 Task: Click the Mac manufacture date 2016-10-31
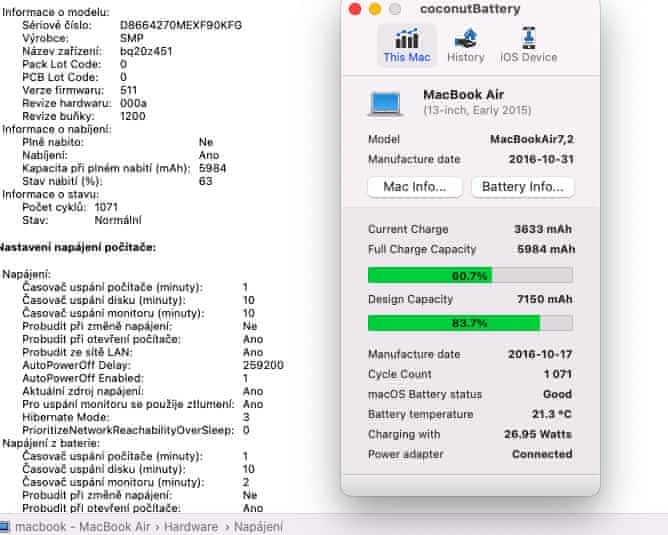pyautogui.click(x=541, y=159)
